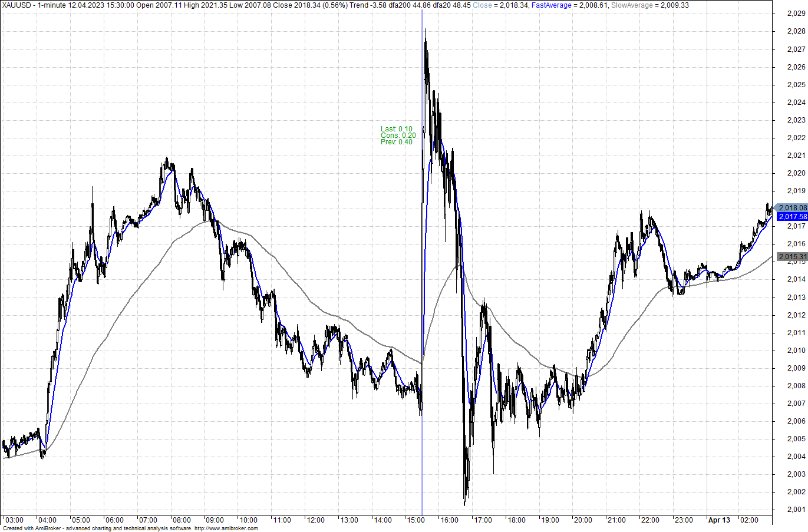Click the 'Created with AmiBroker' footer text

130,528
